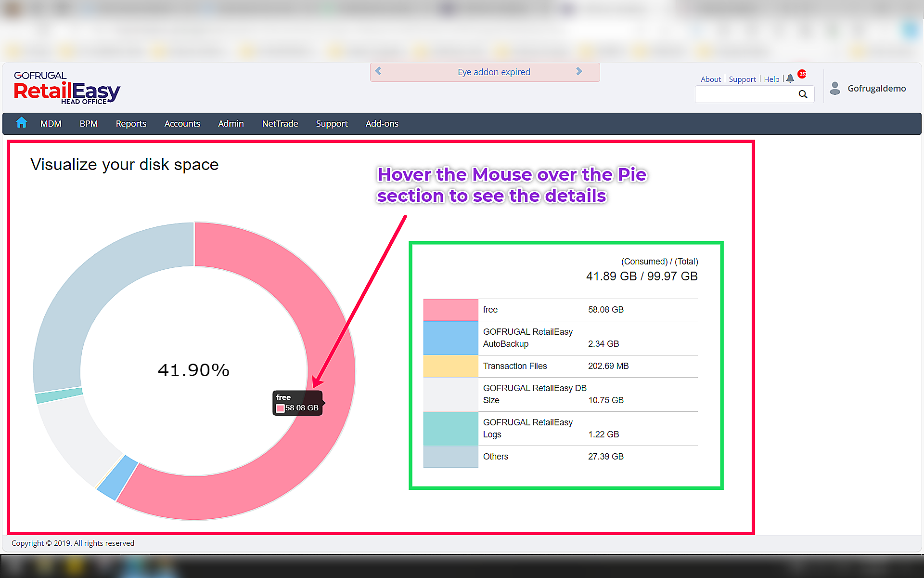The width and height of the screenshot is (924, 578).
Task: Click previous arrow on expired addon banner
Action: point(378,71)
